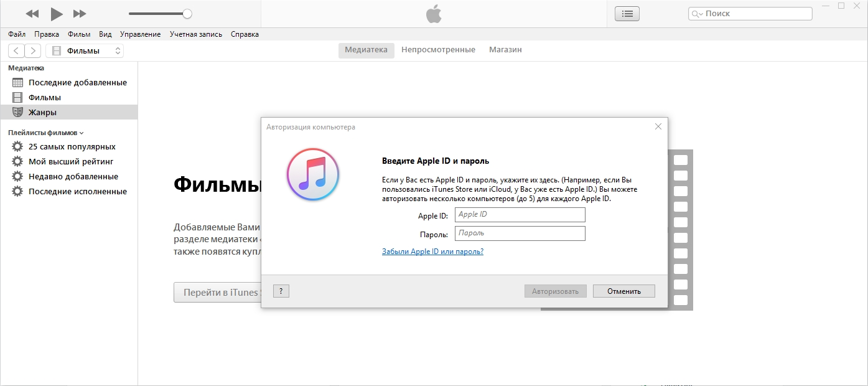This screenshot has height=386, width=868.
Task: Click the Перейти в iTunes Store button
Action: 217,292
